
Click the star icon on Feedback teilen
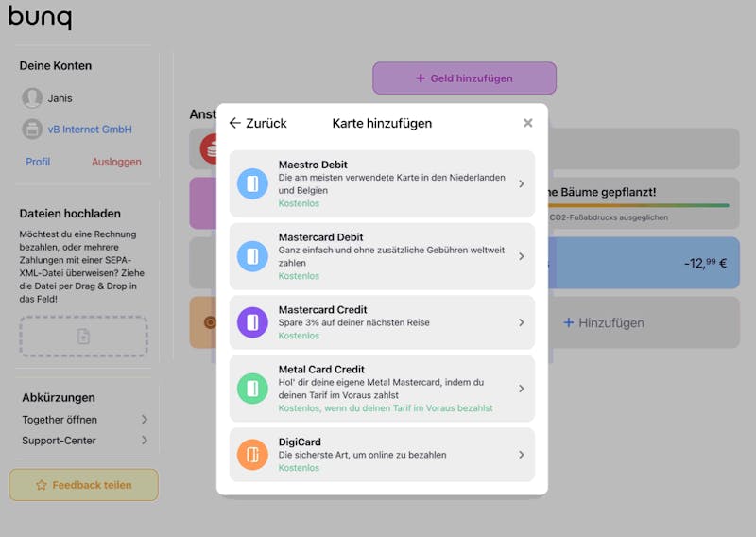[x=42, y=485]
